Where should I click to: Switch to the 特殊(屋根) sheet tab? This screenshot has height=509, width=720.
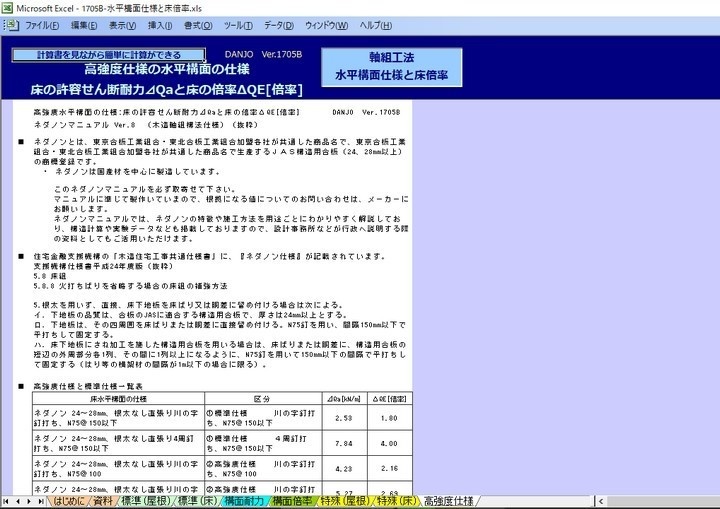click(x=344, y=501)
